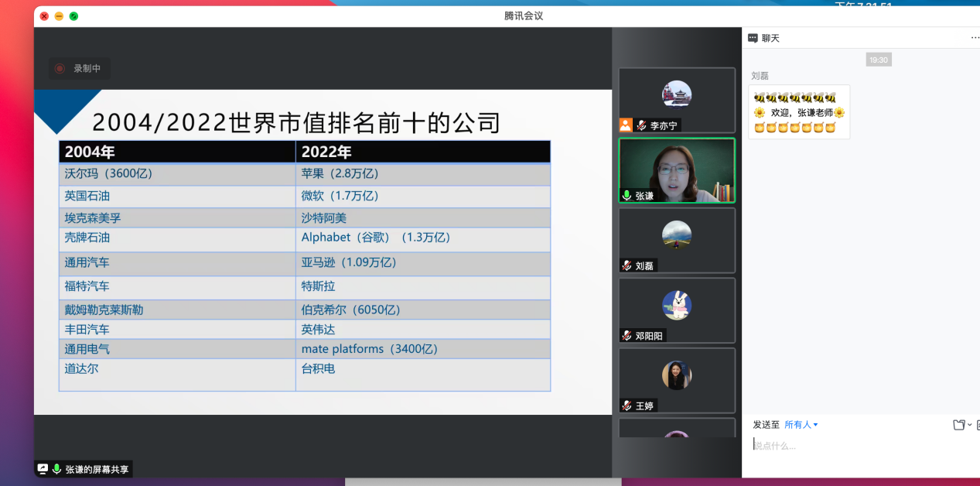Click the muted mic icon beside 刘磊
Image resolution: width=980 pixels, height=486 pixels.
(x=627, y=265)
